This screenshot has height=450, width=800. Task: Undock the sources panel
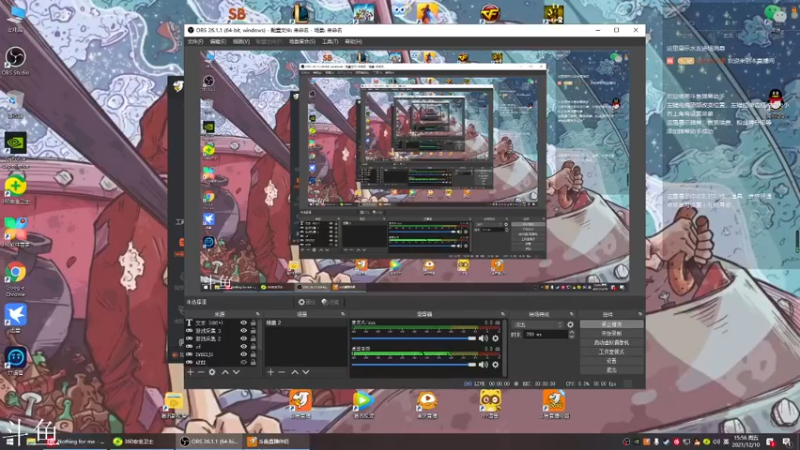[258, 314]
